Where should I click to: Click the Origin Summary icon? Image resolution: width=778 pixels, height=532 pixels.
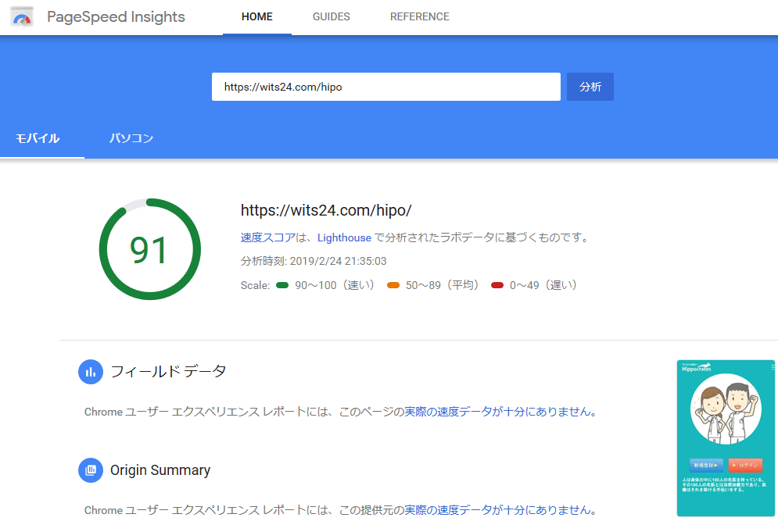coord(91,470)
